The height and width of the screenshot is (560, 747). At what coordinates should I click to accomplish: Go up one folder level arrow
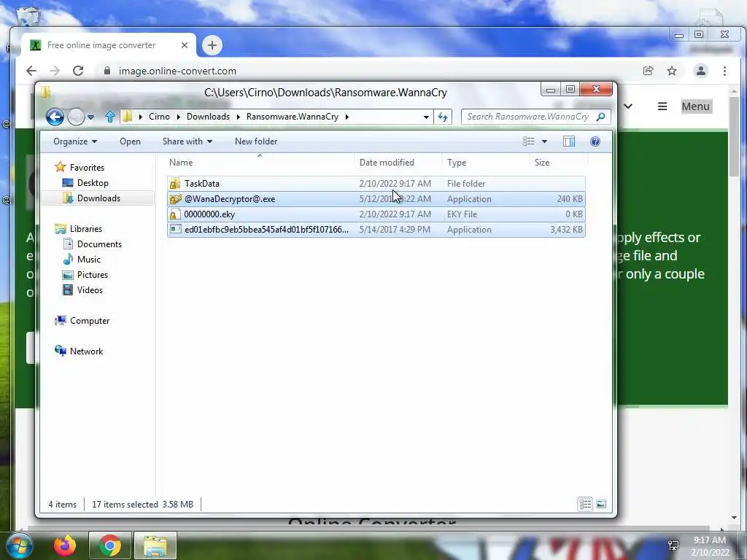pos(110,117)
